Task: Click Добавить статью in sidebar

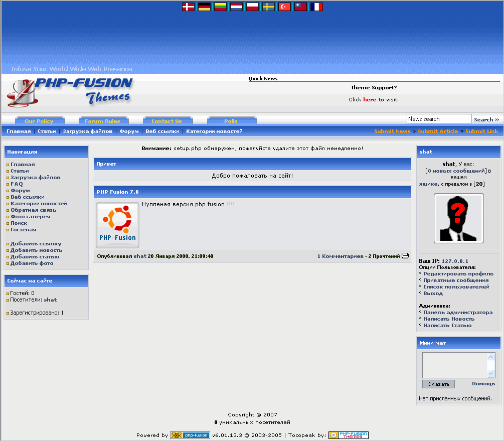Action: [35, 257]
